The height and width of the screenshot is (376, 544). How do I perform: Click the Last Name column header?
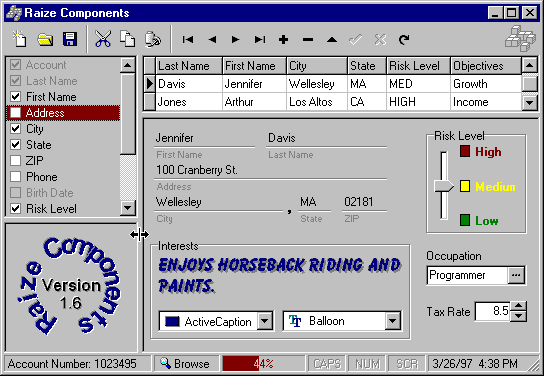pos(189,66)
